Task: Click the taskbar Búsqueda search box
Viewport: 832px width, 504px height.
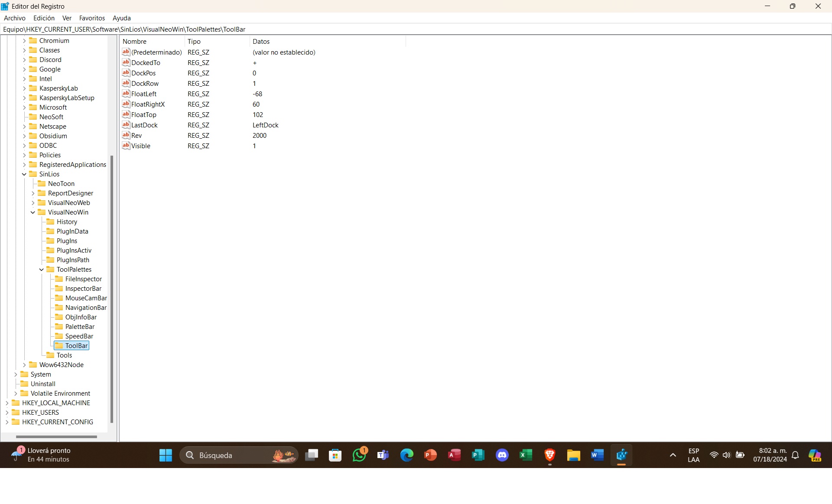Action: click(239, 455)
